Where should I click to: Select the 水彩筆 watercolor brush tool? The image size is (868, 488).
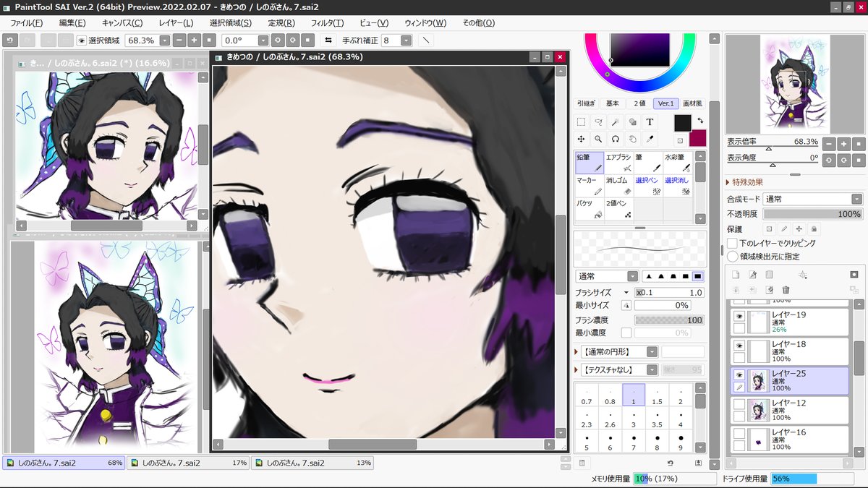pyautogui.click(x=678, y=163)
